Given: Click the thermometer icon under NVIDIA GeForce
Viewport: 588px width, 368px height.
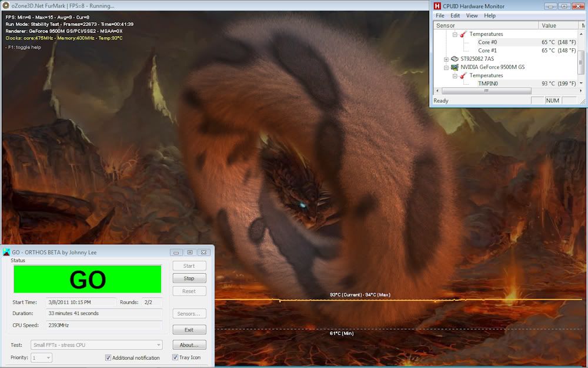Looking at the screenshot, I should point(463,75).
